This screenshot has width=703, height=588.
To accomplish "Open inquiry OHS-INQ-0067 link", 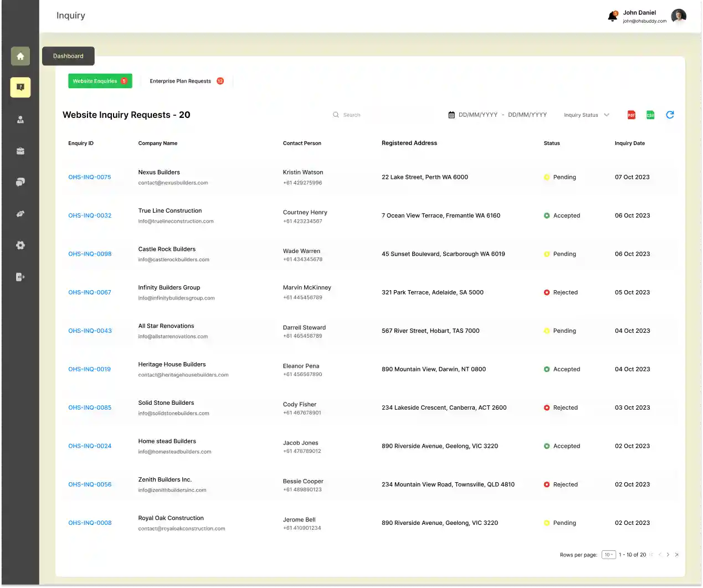I will [90, 292].
